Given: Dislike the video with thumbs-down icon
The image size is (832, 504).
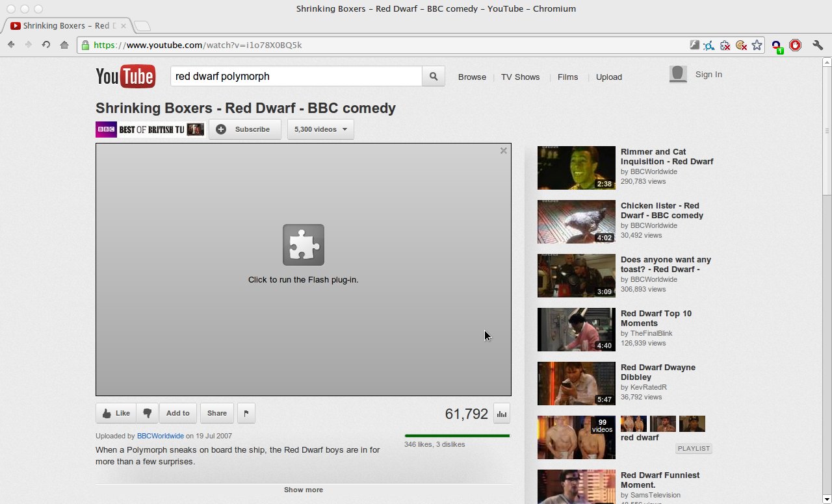Looking at the screenshot, I should tap(148, 413).
